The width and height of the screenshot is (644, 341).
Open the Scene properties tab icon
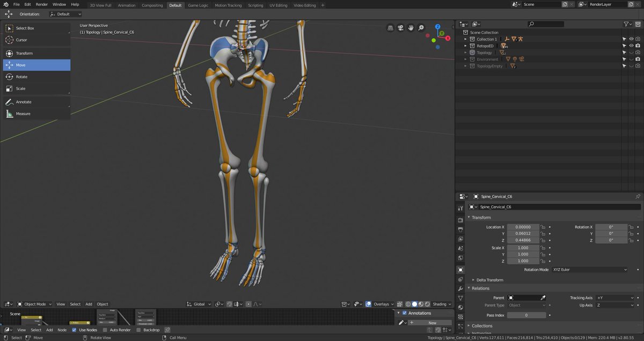pos(460,249)
